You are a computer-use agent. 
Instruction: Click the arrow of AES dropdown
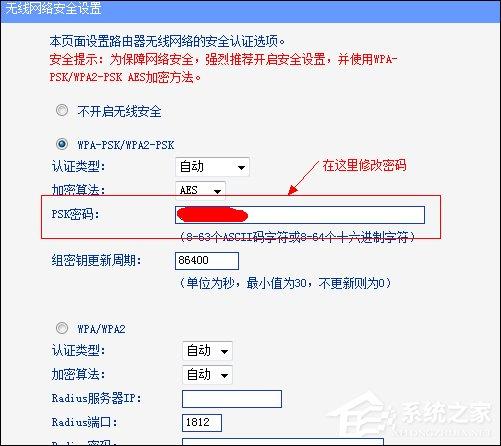coord(218,191)
